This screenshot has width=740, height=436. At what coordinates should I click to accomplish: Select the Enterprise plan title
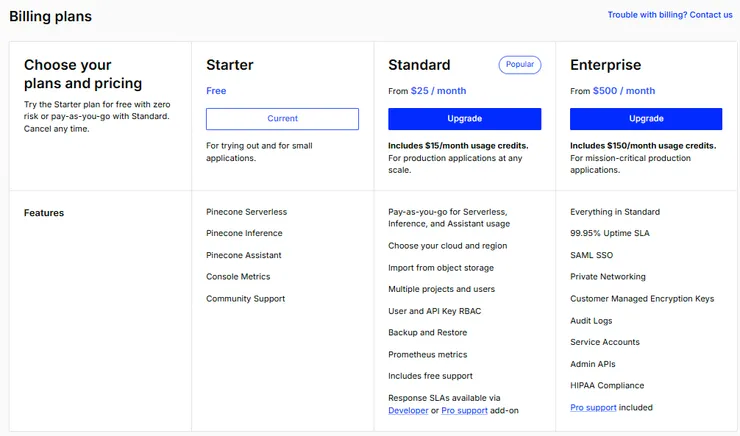coord(605,65)
